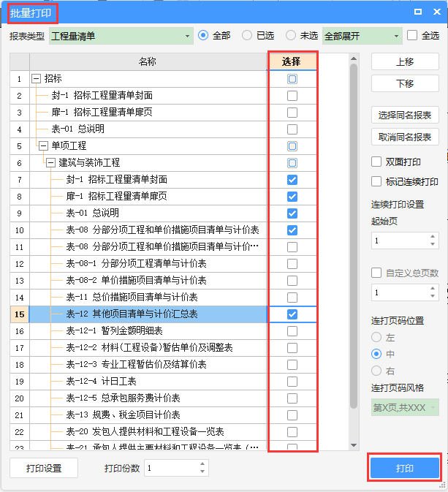This screenshot has width=448, height=492.
Task: Enable 双面打印 checkbox
Action: tap(377, 162)
